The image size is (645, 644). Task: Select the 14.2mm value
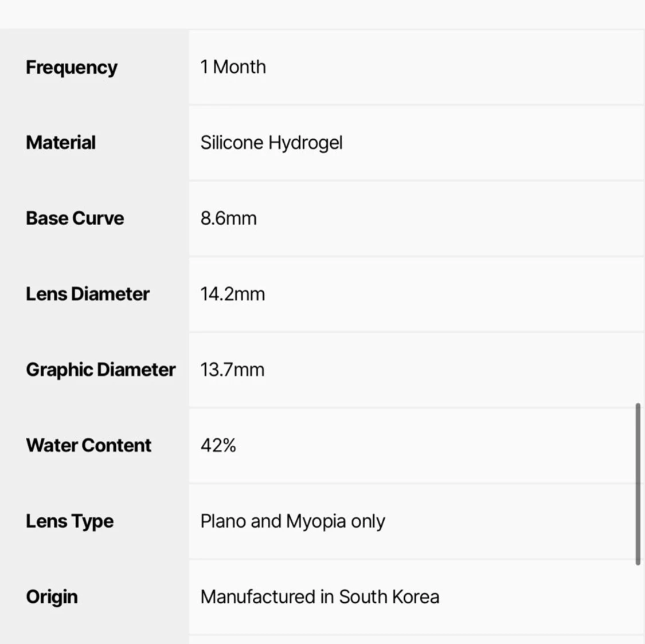(x=233, y=294)
